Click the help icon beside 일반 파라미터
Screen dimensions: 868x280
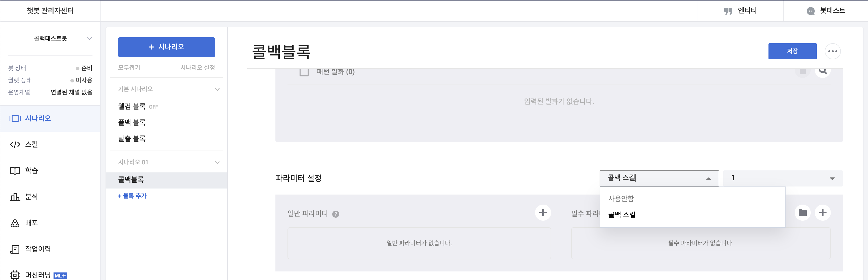[335, 214]
